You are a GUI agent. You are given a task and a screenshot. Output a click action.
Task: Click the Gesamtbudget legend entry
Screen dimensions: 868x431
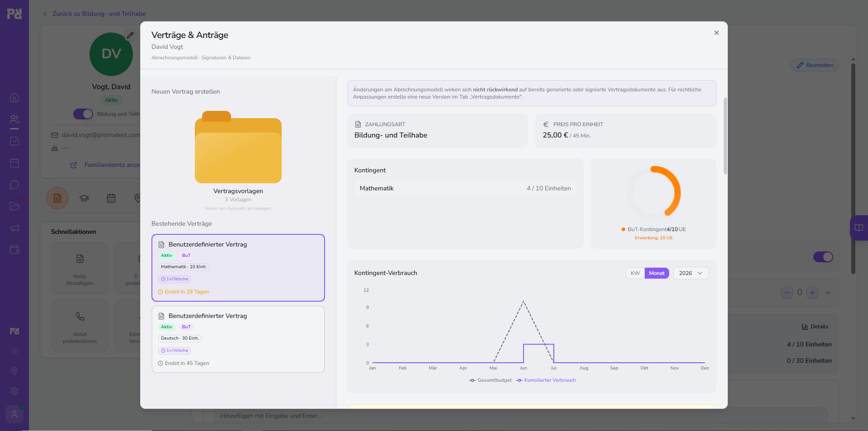coord(491,380)
